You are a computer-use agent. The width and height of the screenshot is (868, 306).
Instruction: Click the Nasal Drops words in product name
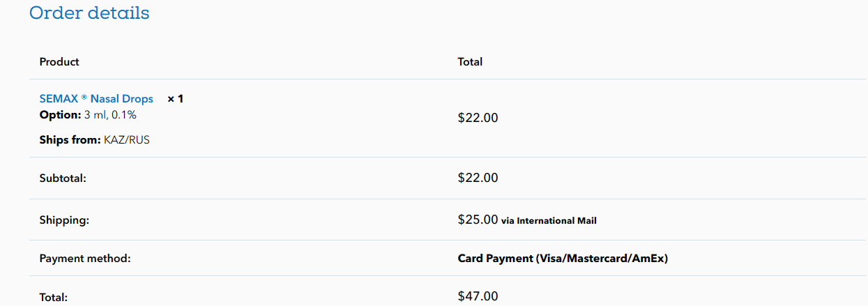[122, 99]
